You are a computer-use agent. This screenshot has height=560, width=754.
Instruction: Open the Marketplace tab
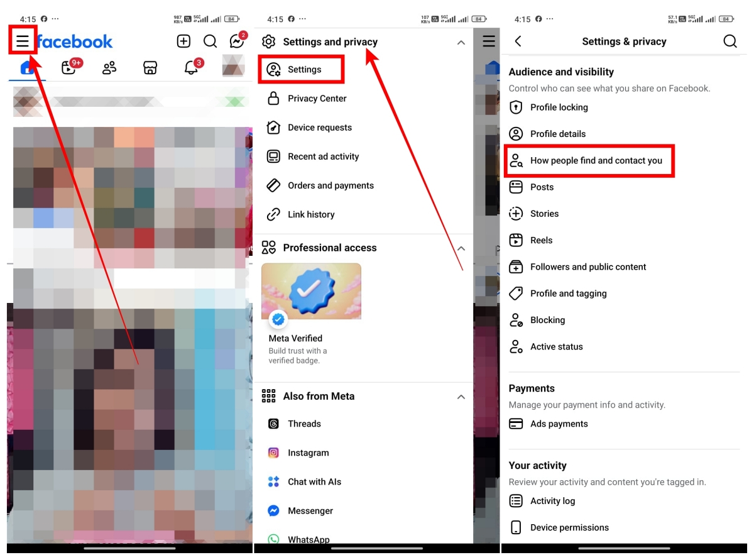(150, 68)
